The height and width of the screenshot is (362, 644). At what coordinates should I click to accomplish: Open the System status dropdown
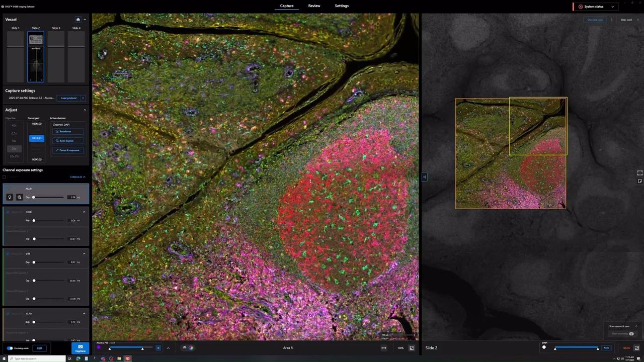[x=612, y=7]
